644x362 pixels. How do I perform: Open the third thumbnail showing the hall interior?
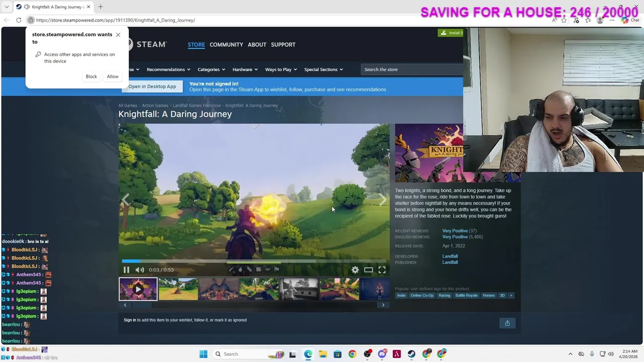pyautogui.click(x=219, y=289)
